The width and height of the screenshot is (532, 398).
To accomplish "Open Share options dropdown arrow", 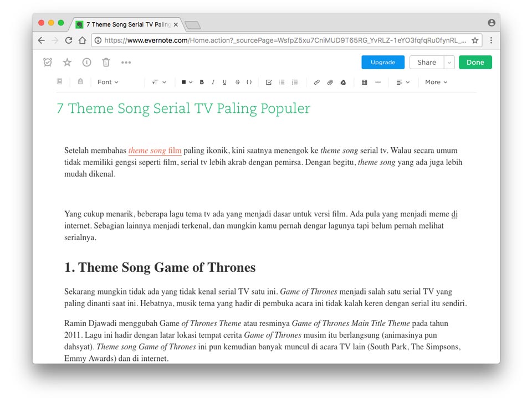I will [x=449, y=63].
